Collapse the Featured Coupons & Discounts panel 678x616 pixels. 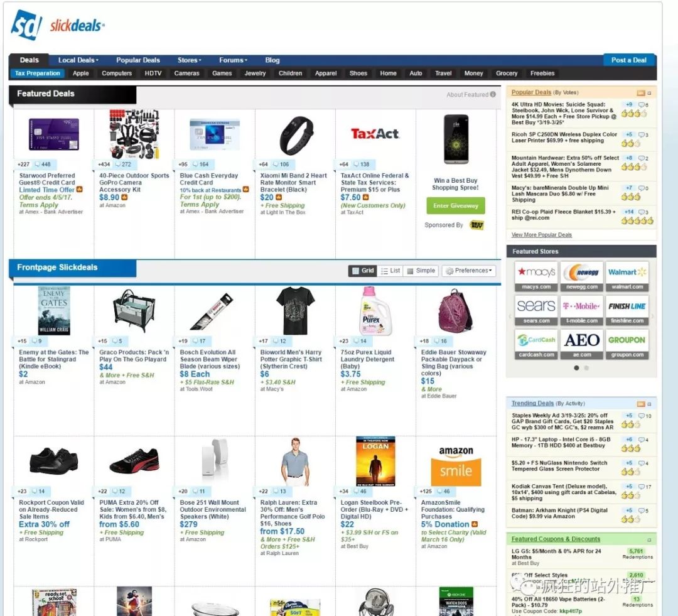point(649,540)
